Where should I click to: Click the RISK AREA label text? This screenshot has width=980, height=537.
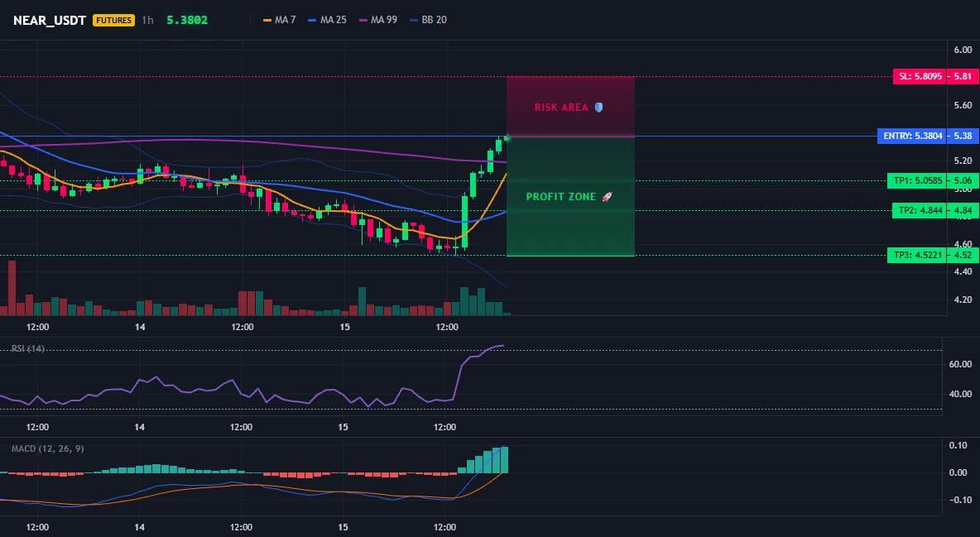561,108
